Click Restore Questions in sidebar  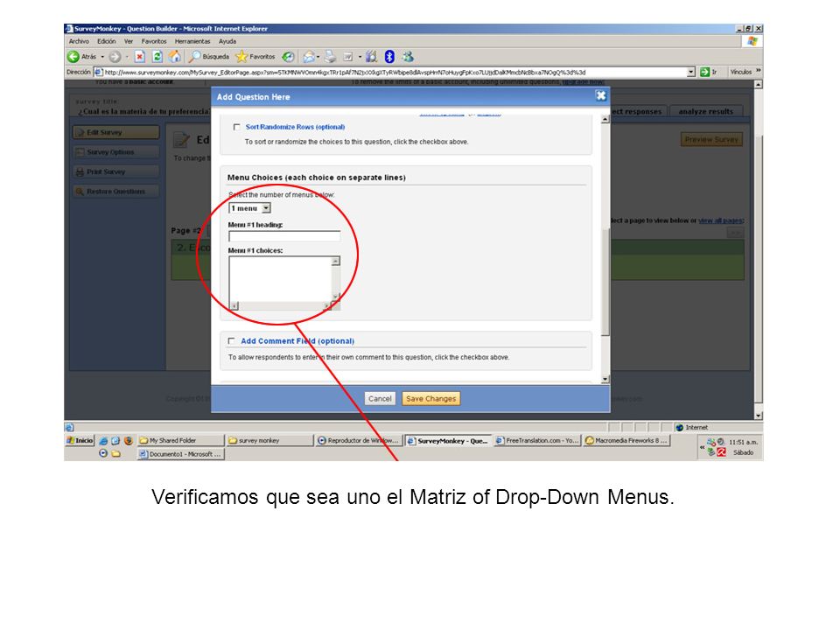coord(116,192)
